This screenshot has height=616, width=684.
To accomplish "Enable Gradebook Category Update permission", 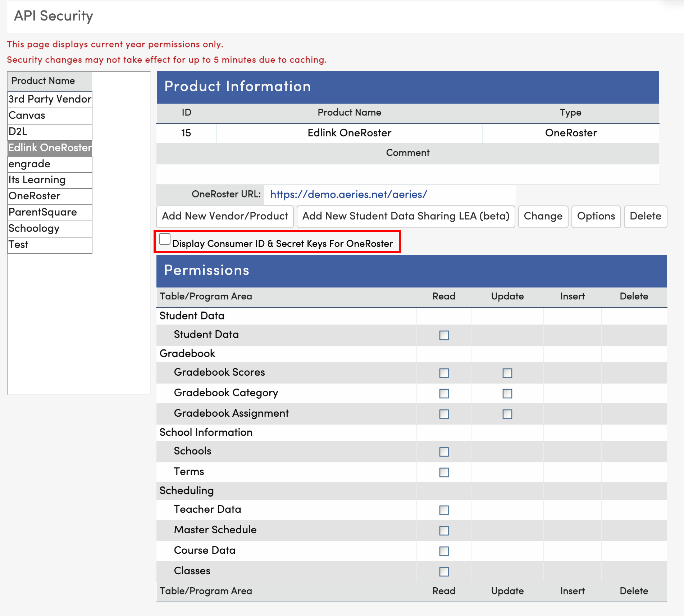I will [507, 394].
